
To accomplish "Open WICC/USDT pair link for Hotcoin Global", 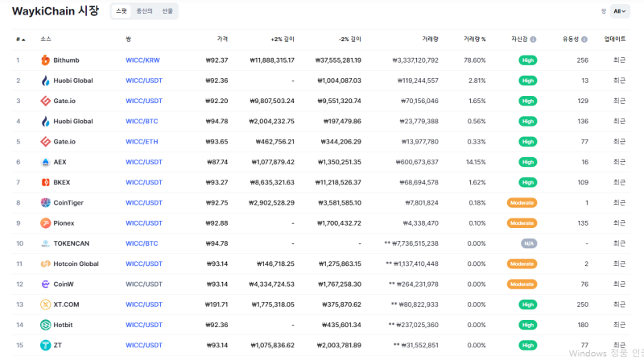I will click(x=144, y=264).
